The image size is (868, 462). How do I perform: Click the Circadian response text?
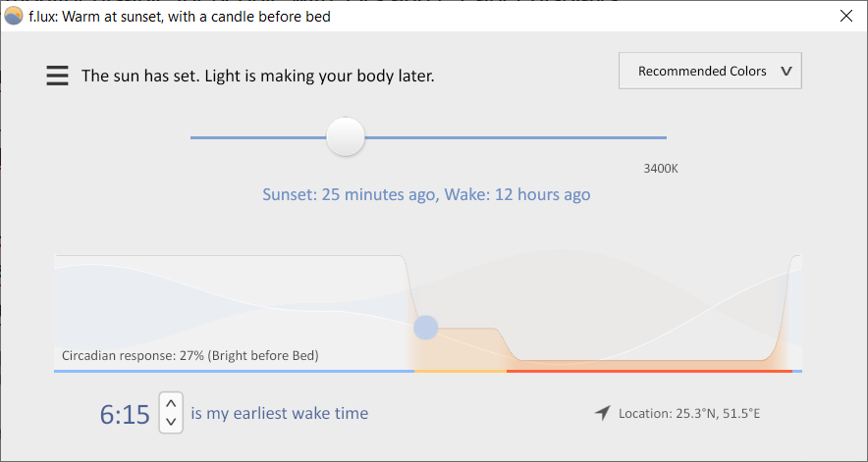point(190,355)
